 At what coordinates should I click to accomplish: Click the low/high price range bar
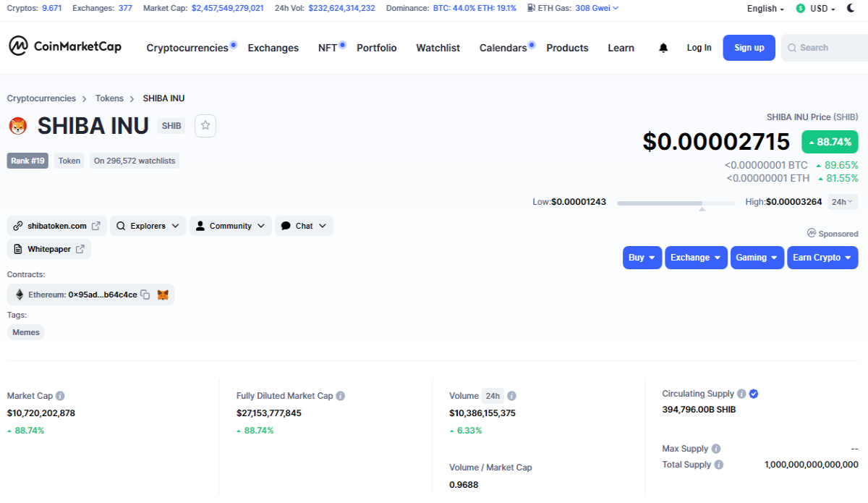(676, 203)
